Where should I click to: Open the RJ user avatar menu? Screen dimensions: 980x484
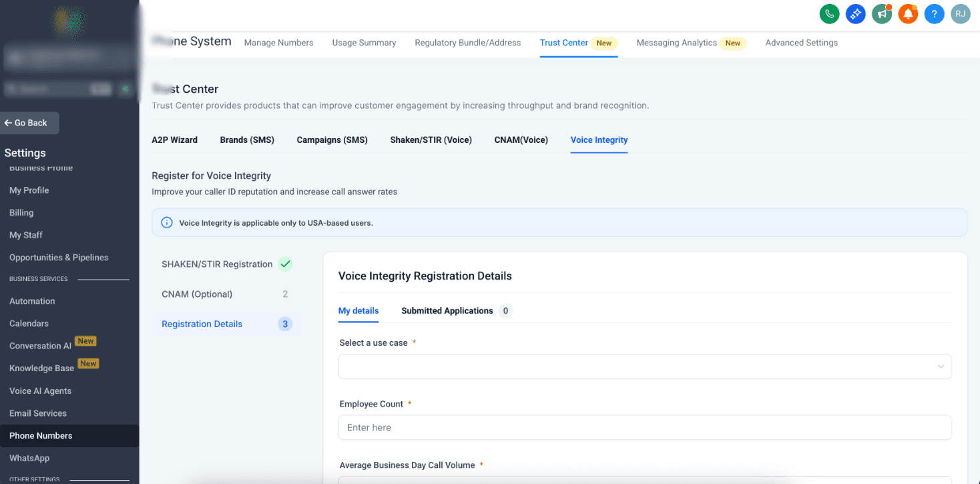pyautogui.click(x=961, y=13)
